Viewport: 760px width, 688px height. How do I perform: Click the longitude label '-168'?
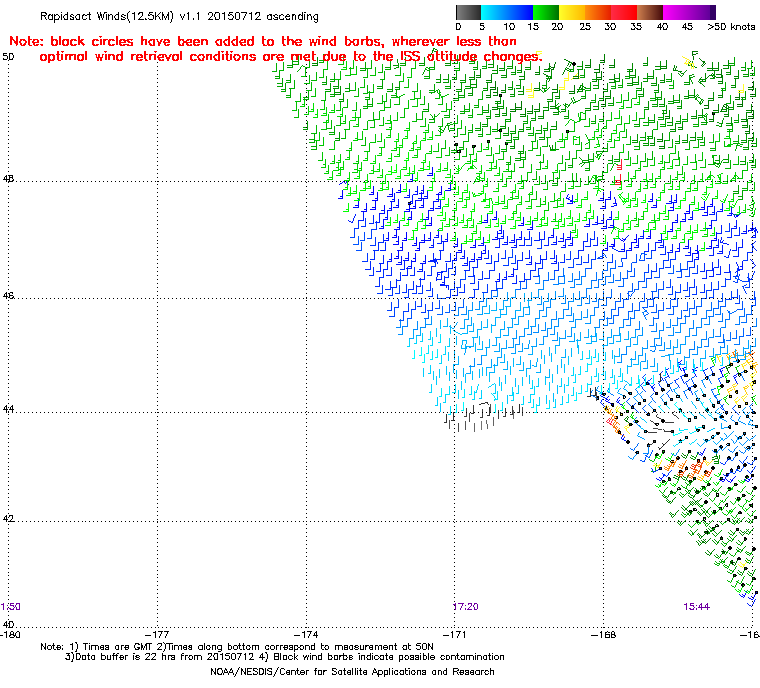[603, 634]
